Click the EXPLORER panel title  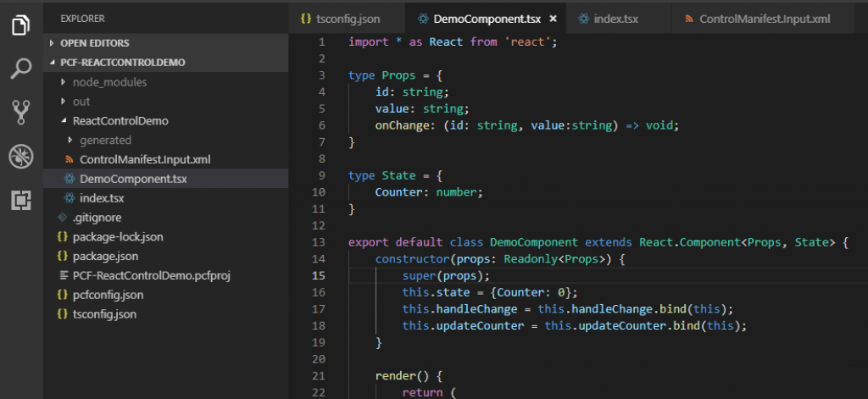82,19
